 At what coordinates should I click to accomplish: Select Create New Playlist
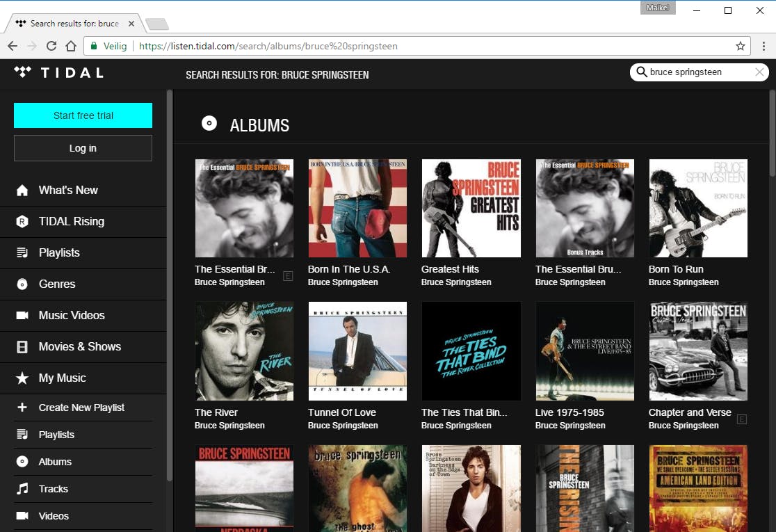(83, 408)
